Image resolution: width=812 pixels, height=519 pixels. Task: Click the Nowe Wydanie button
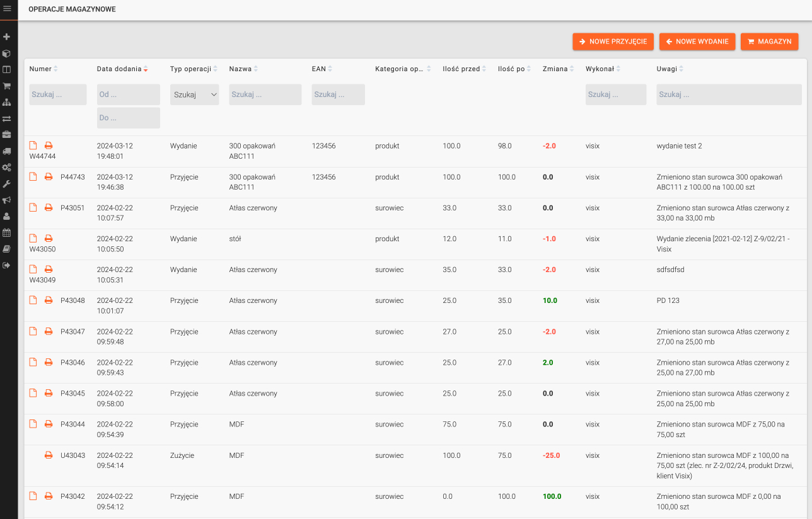click(697, 42)
